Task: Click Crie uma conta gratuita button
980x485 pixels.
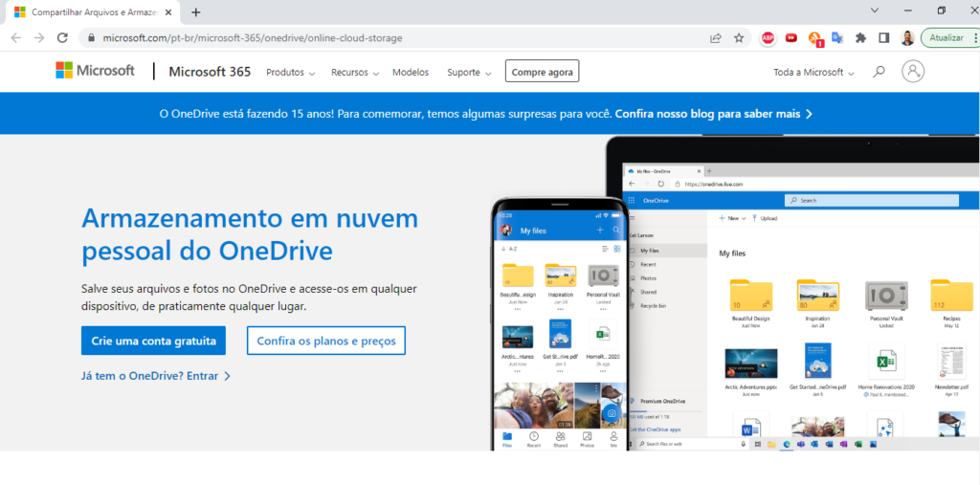Action: tap(153, 341)
